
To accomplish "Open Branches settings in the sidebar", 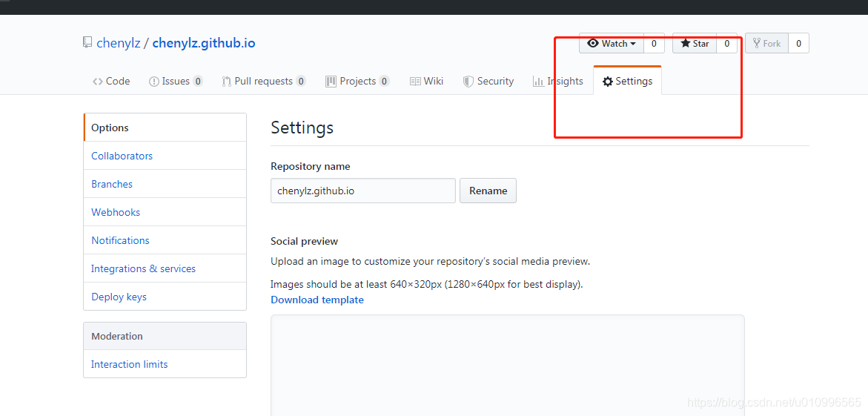I will (165, 184).
